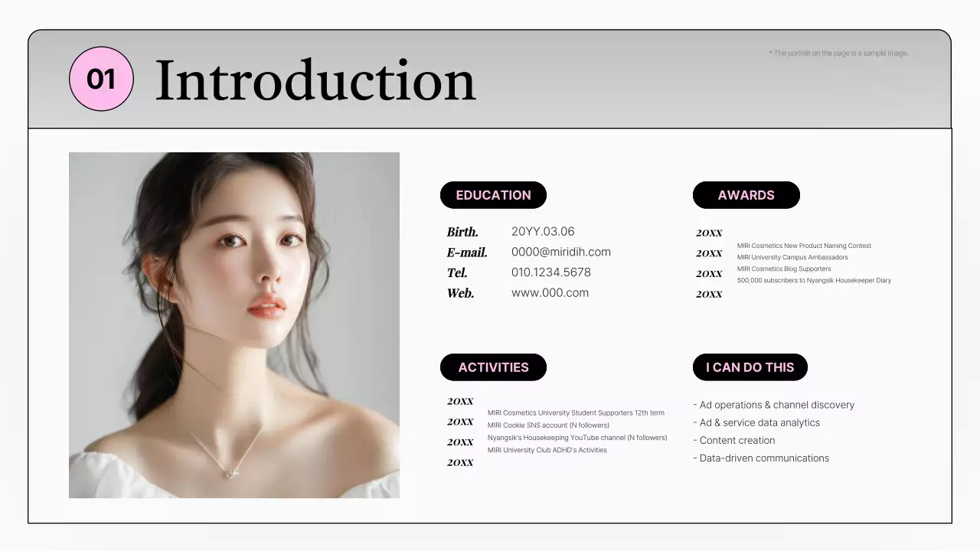Click the pink 01 circle badge
Screen dimensions: 980x551
pos(101,79)
